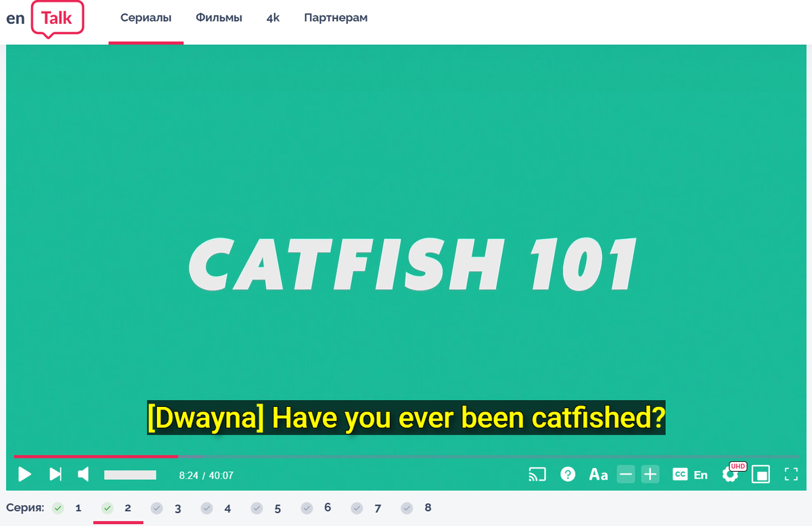Open the Партнерам tab
Viewport: 812px width, 526px height.
pyautogui.click(x=336, y=18)
